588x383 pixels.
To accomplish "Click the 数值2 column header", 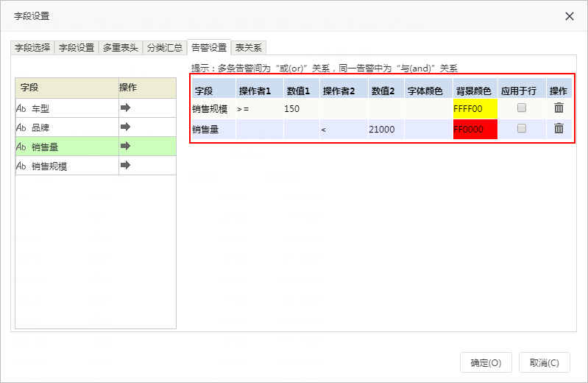I will 386,88.
